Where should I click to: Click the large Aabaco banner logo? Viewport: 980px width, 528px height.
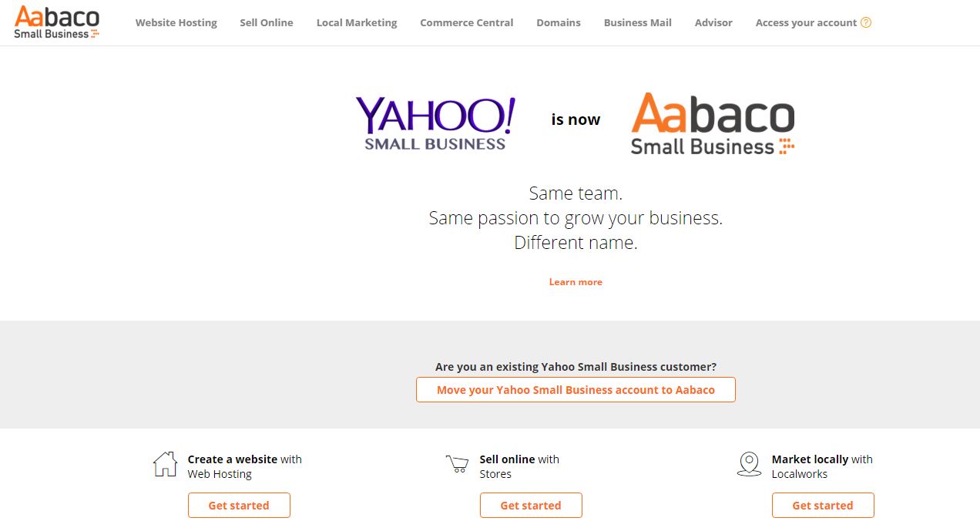[x=713, y=123]
